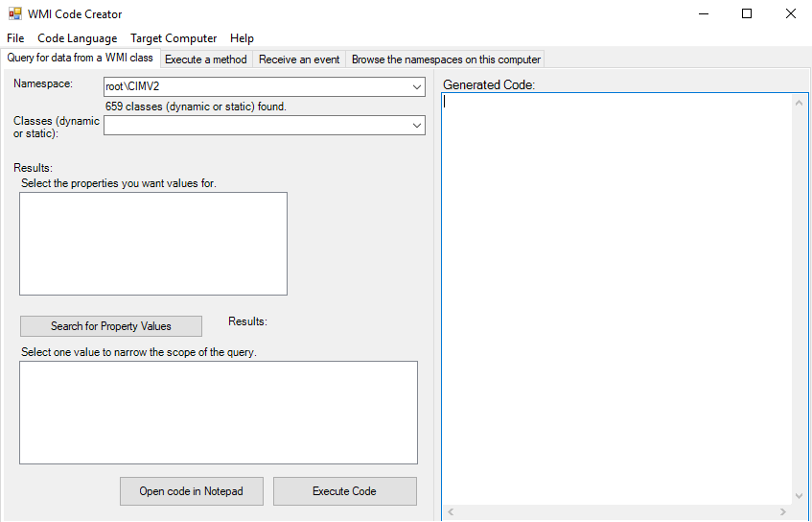Click the WMI Code Creator app icon
812x522 pixels.
(x=15, y=13)
